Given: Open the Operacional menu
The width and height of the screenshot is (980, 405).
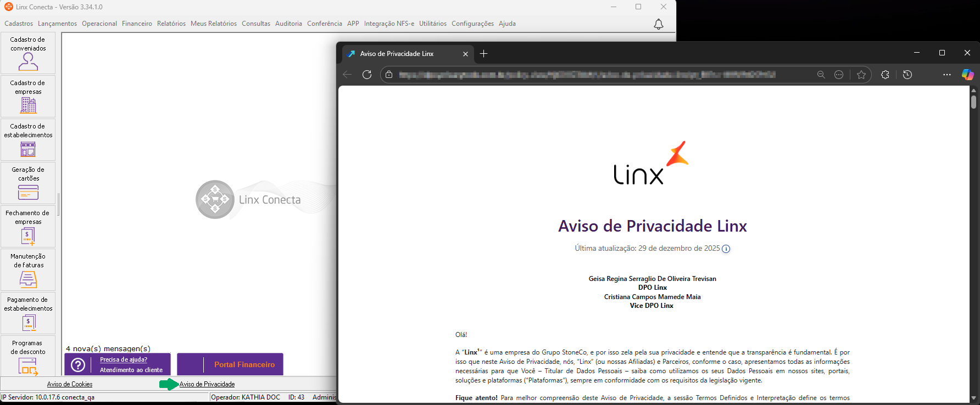Looking at the screenshot, I should pos(99,24).
